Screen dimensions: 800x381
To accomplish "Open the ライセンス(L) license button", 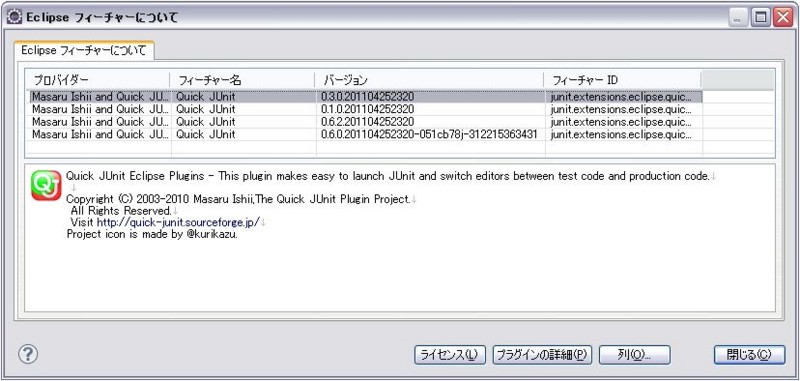I will (x=450, y=355).
